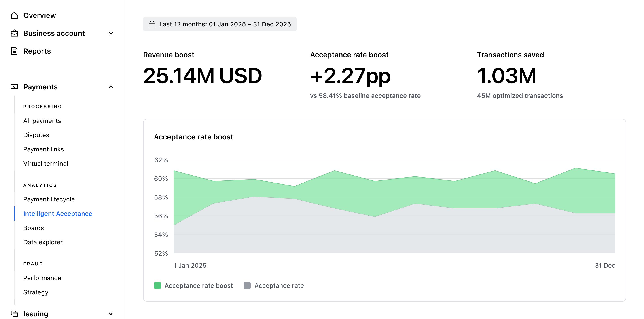The height and width of the screenshot is (319, 644).
Task: Go to Overview page
Action: 40,15
